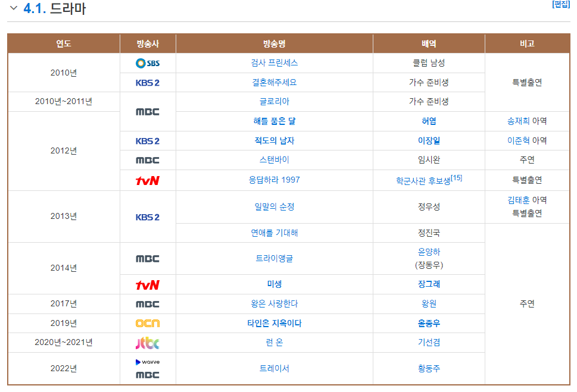Open the 트레이서 drama link
577x392 pixels.
[x=275, y=368]
